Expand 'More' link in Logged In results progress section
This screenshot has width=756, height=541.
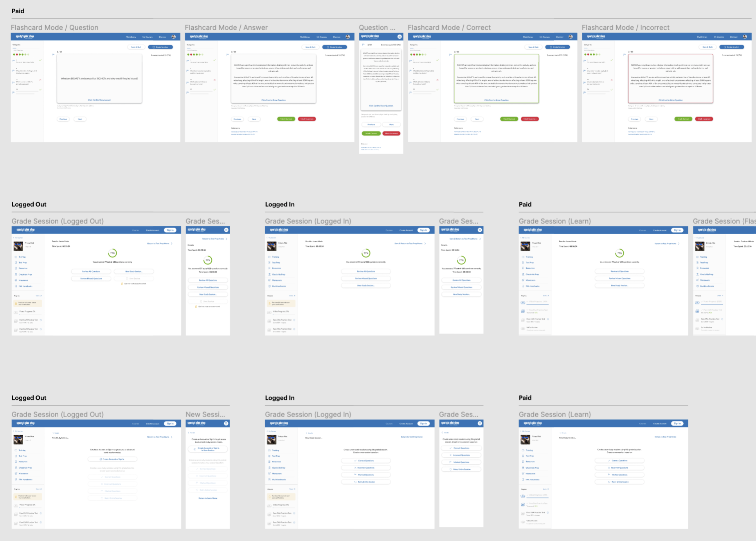pos(292,296)
